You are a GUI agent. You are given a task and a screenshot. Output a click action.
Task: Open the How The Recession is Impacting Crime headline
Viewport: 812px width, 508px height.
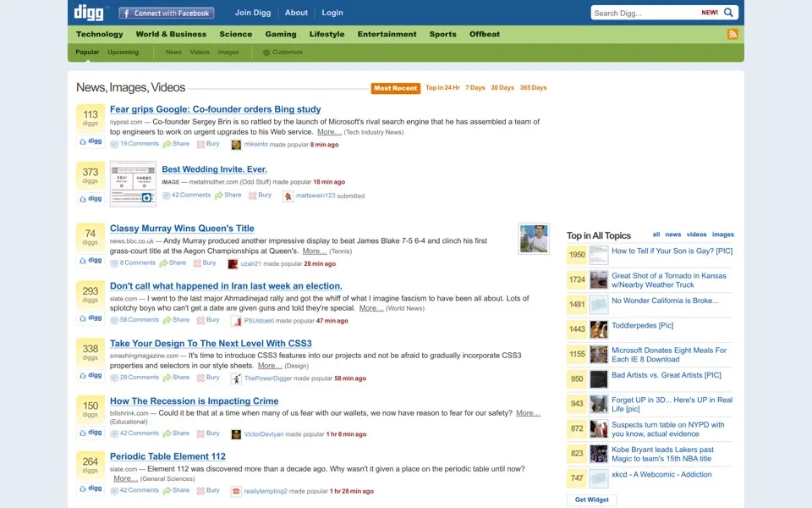click(195, 401)
